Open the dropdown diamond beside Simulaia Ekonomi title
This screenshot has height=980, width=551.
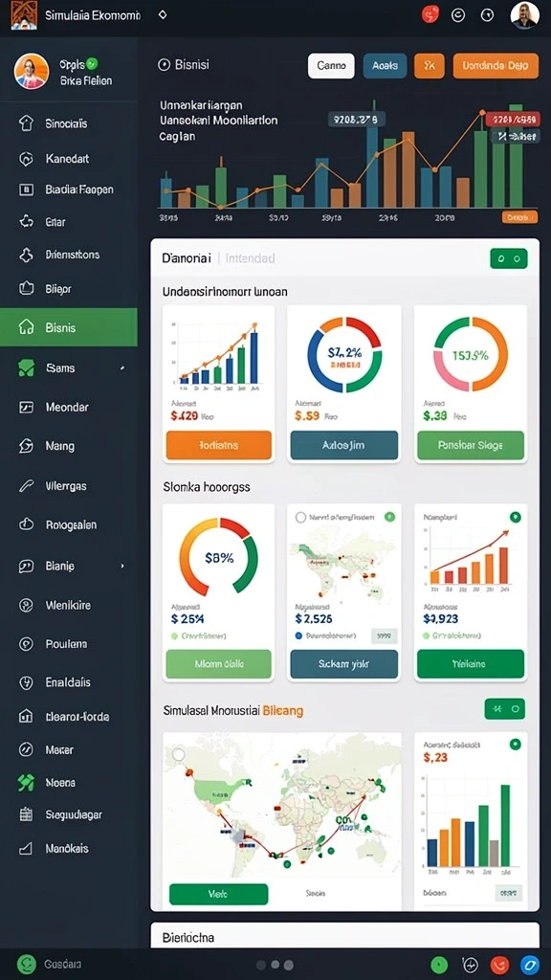point(163,13)
